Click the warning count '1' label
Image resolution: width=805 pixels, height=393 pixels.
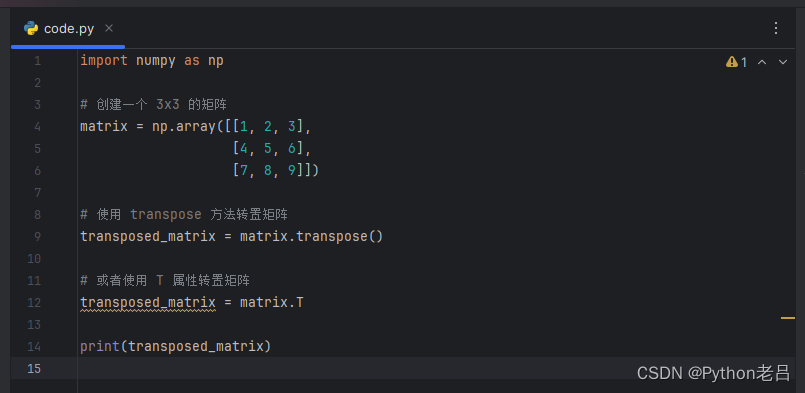744,63
